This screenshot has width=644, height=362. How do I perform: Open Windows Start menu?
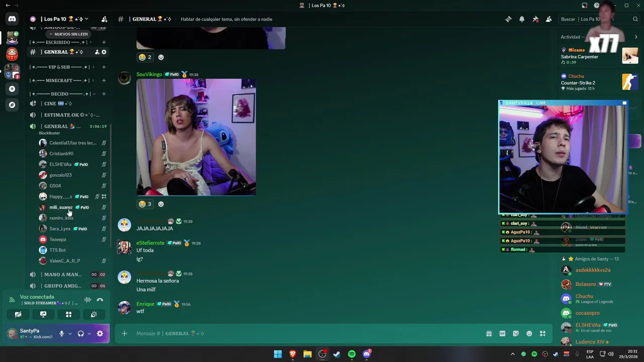pyautogui.click(x=278, y=354)
